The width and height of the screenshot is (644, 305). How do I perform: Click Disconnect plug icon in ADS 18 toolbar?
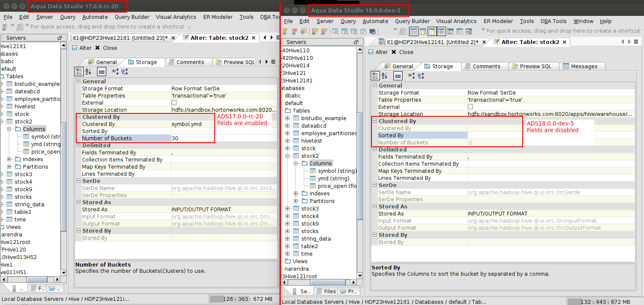point(324,31)
